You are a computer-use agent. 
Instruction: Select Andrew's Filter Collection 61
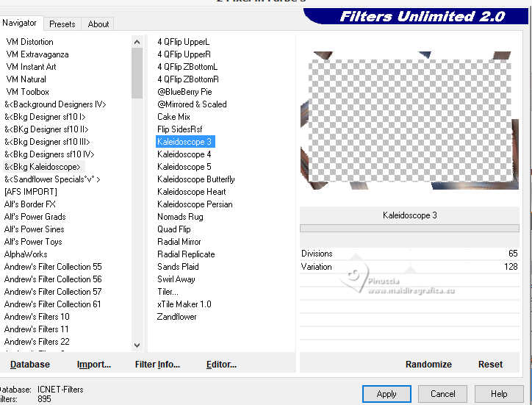53,304
